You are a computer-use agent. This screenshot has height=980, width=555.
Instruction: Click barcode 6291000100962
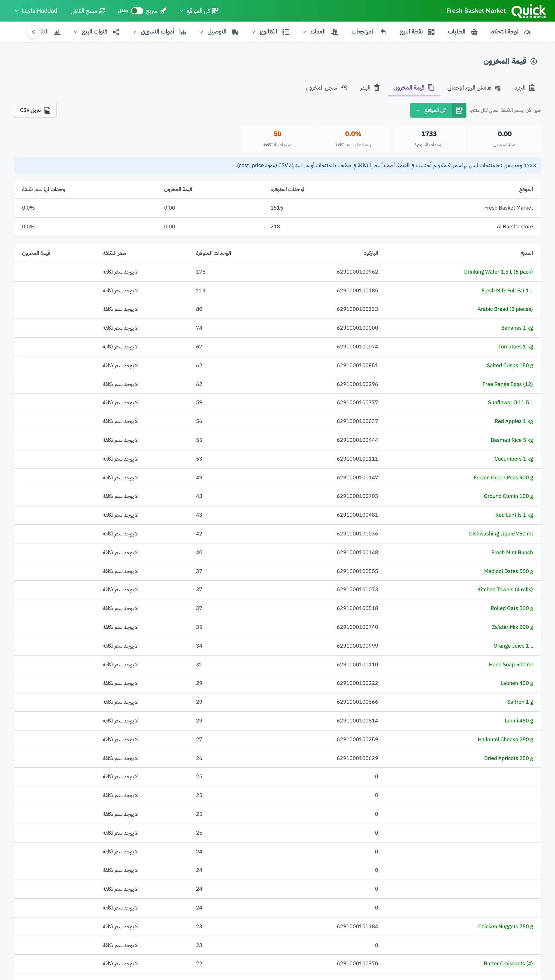tap(357, 272)
